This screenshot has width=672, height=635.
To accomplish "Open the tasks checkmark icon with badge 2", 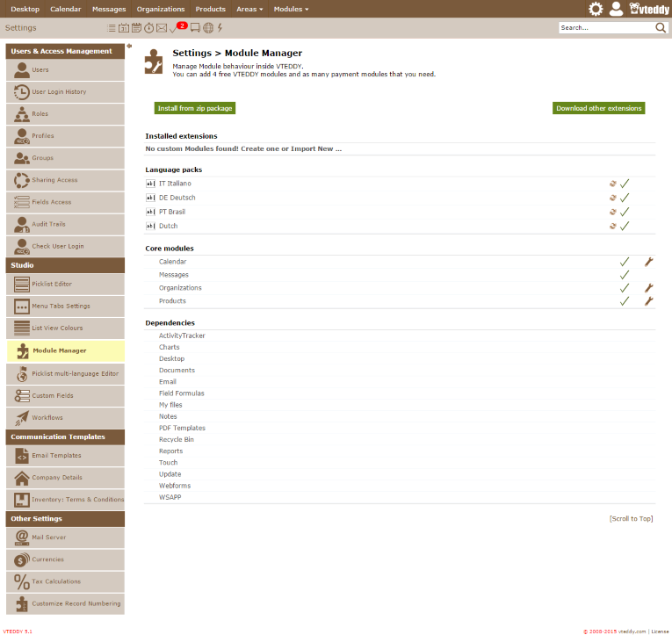I will tap(177, 27).
